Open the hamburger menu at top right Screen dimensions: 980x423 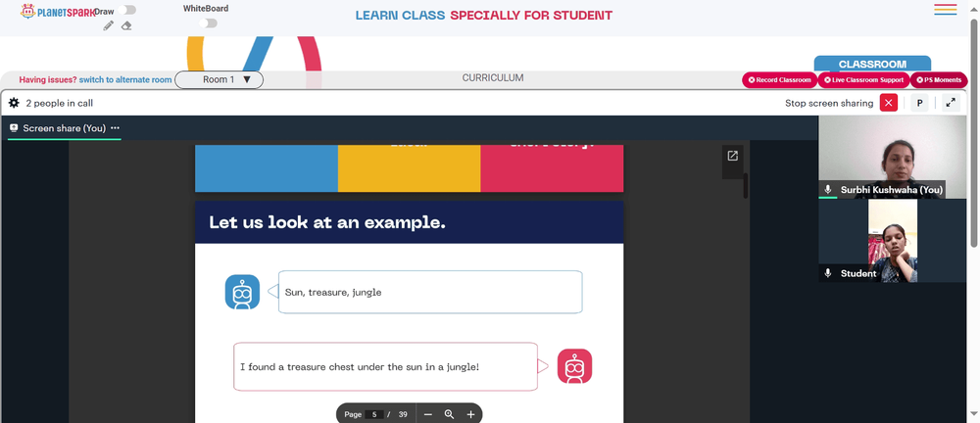[945, 10]
